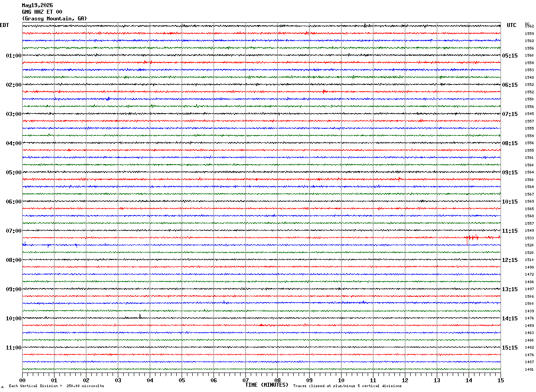
Task: Click the UTC timezone label
Action: [x=512, y=25]
